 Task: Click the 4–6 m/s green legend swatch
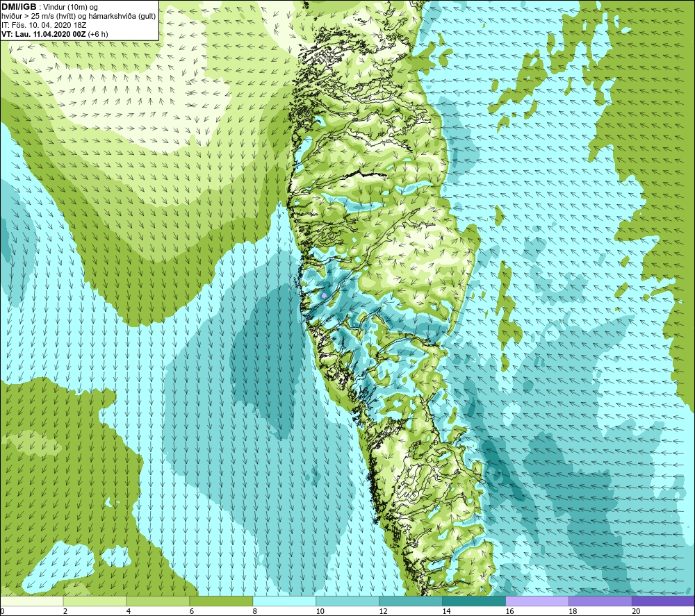[158, 601]
